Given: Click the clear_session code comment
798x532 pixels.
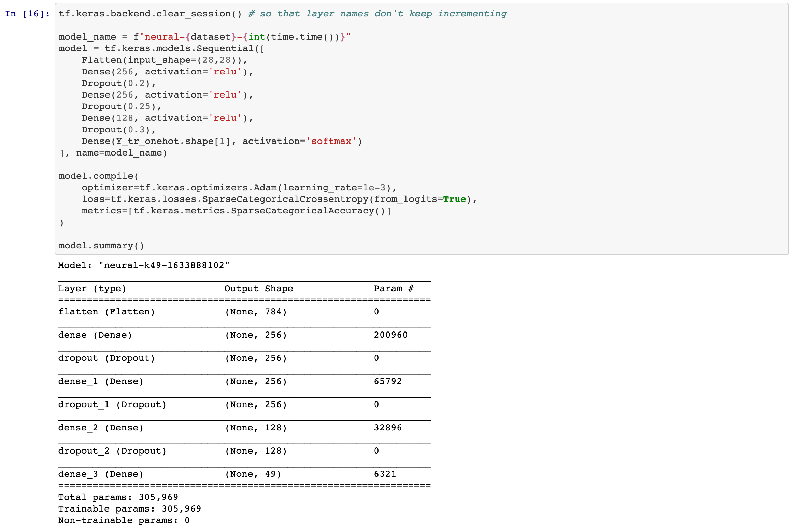Looking at the screenshot, I should pyautogui.click(x=377, y=14).
